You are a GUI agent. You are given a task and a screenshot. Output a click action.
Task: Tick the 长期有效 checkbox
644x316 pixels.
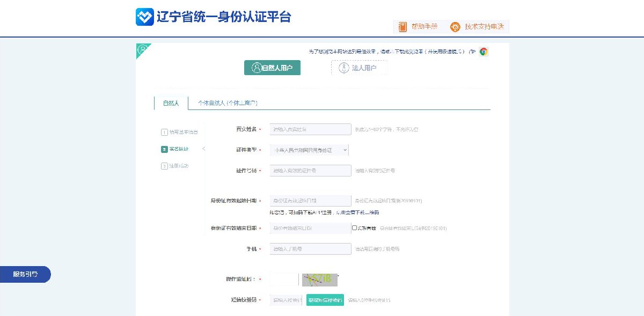354,228
